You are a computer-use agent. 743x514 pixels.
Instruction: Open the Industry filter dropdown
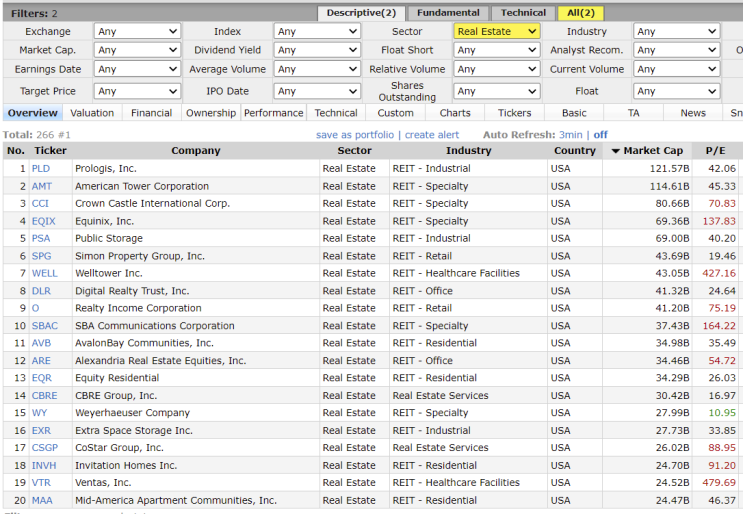click(676, 31)
